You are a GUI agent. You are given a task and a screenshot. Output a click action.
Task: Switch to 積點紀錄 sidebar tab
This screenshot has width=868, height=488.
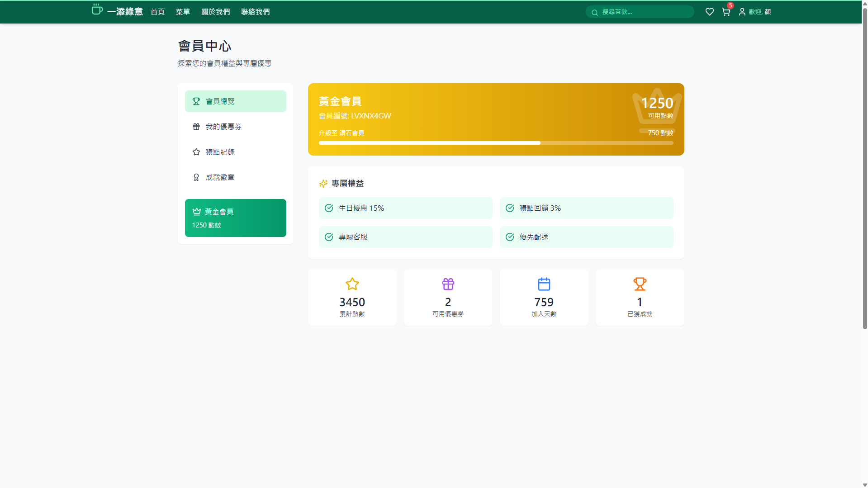click(x=235, y=152)
